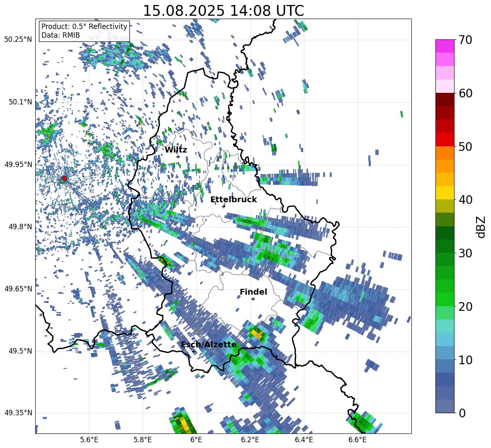
Task: Click the 49.8°N latitude tick label
Action: point(20,227)
